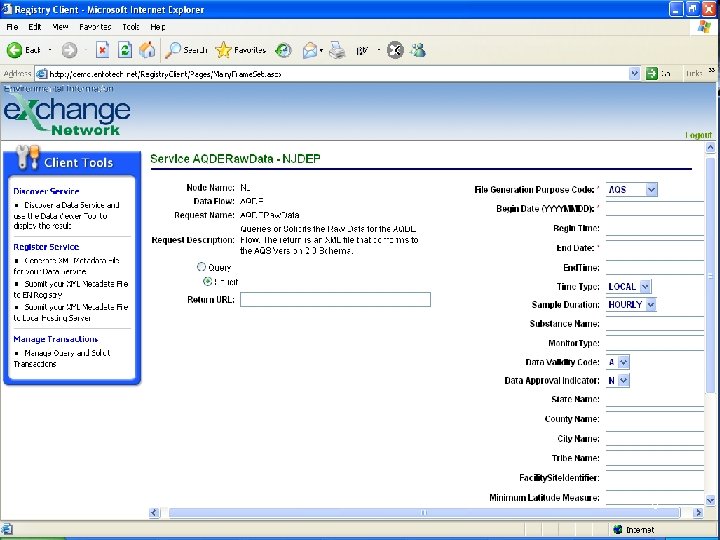Click the Return URL input field

point(335,299)
